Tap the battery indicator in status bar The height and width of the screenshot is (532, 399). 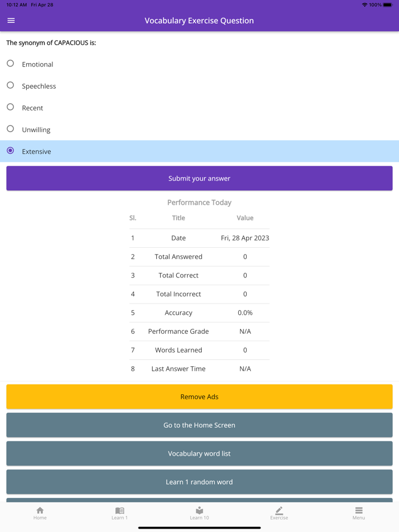(387, 5)
